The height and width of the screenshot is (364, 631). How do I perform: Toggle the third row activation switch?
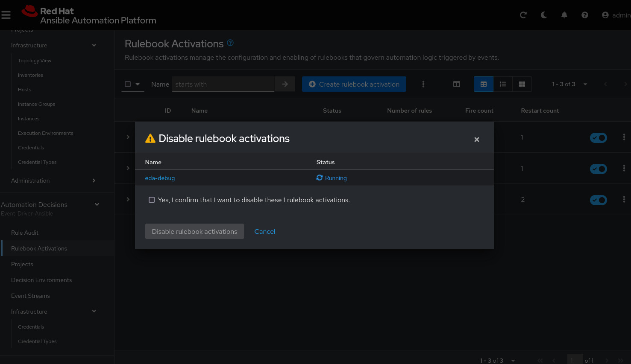pyautogui.click(x=599, y=200)
